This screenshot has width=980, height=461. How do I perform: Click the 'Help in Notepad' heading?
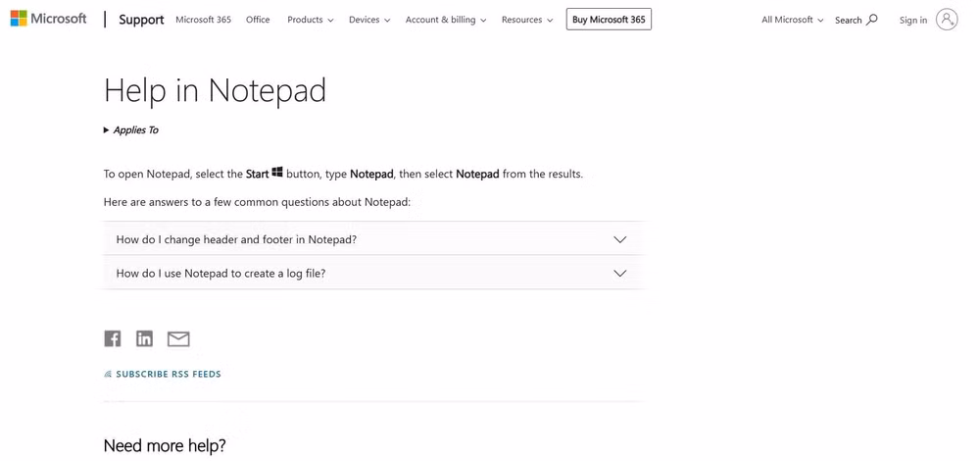pyautogui.click(x=215, y=90)
